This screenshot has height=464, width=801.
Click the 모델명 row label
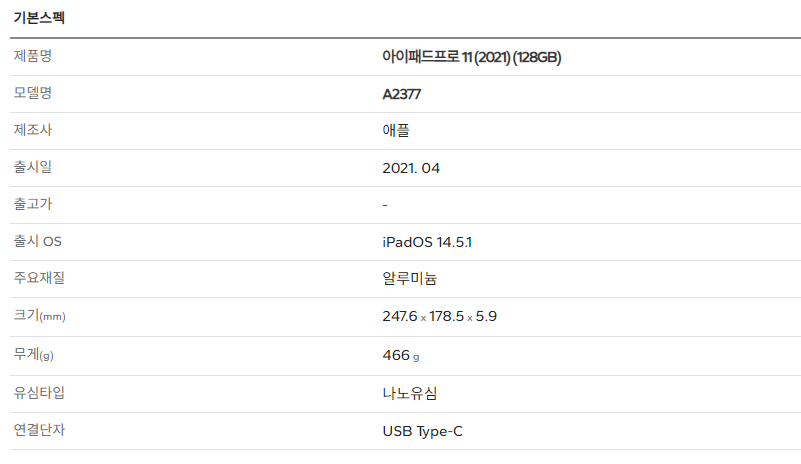coord(33,93)
